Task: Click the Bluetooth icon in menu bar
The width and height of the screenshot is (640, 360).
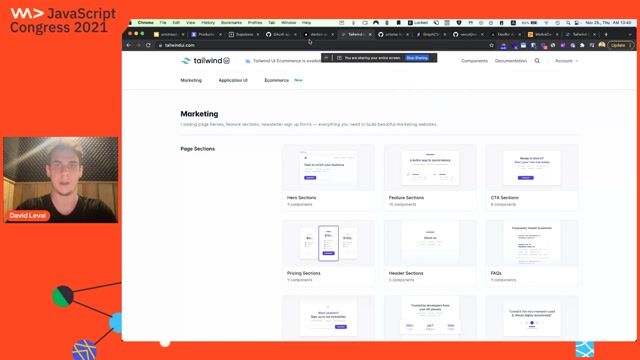Action: coord(387,23)
